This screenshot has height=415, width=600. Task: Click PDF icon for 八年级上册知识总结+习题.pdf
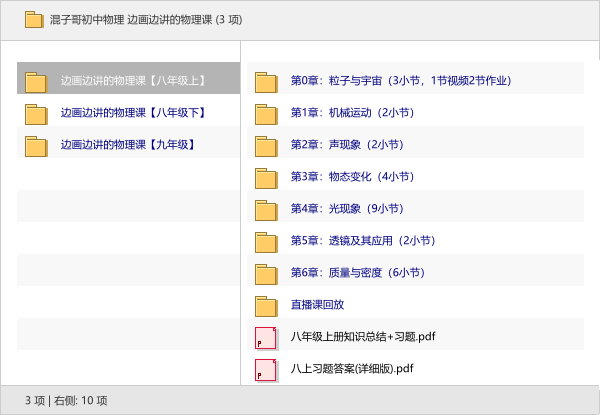point(266,337)
